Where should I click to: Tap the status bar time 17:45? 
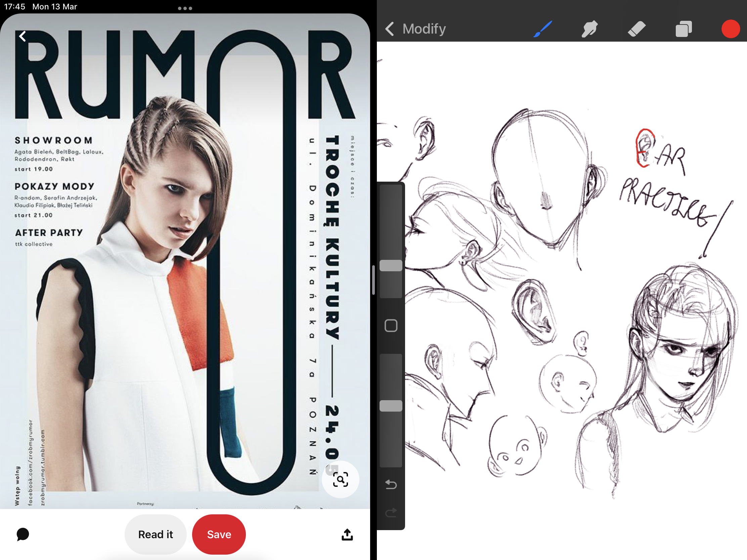pos(14,7)
